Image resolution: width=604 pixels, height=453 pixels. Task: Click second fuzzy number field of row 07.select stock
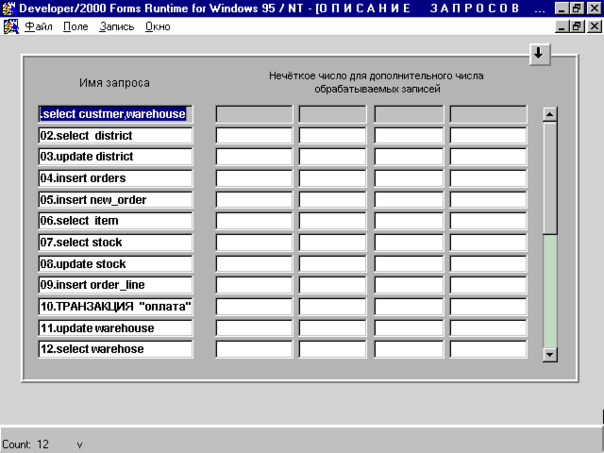coord(332,242)
